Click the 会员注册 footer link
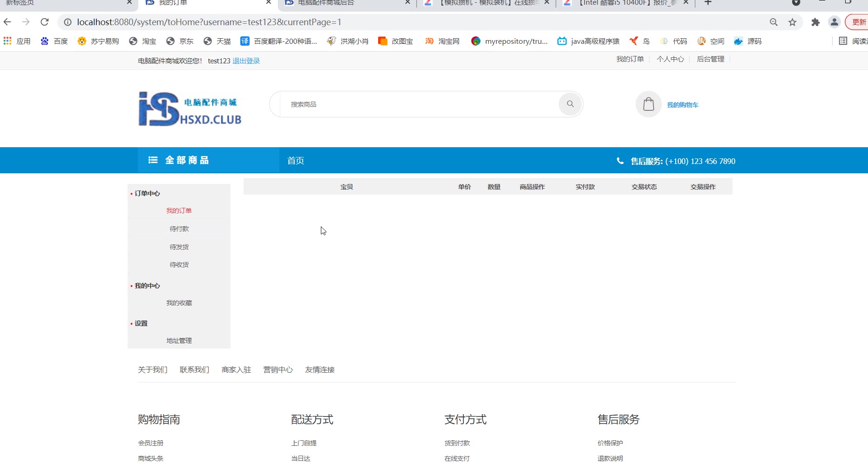This screenshot has width=868, height=464. pyautogui.click(x=151, y=443)
